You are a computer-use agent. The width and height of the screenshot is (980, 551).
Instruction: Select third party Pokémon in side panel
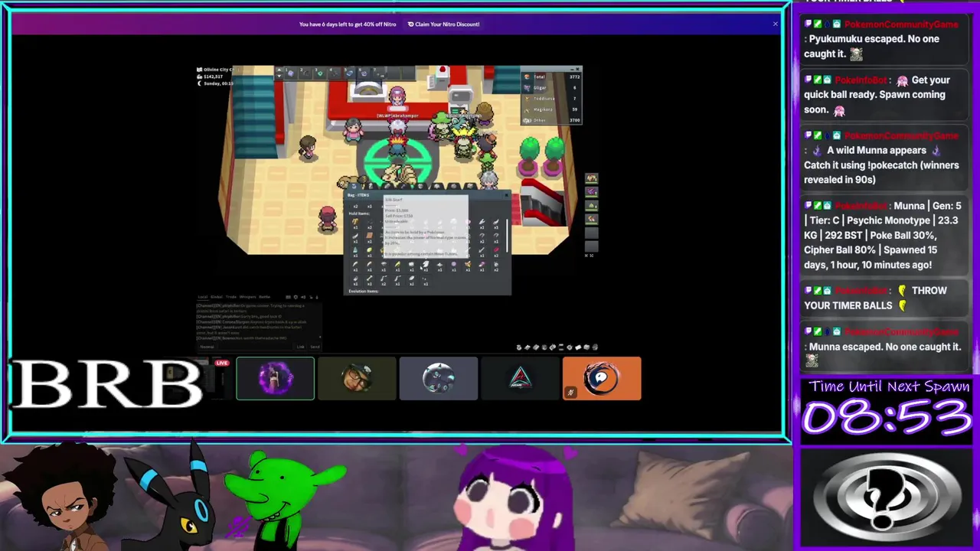coord(591,206)
